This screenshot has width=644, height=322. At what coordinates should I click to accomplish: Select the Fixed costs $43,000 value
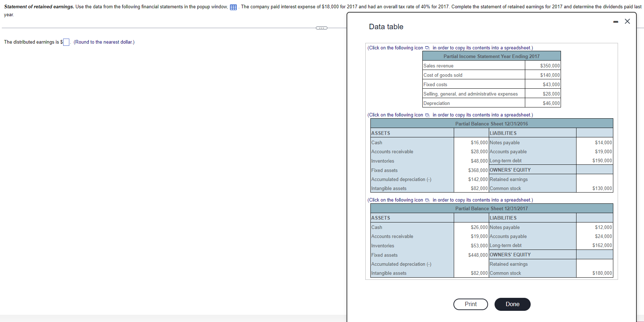[x=551, y=84]
